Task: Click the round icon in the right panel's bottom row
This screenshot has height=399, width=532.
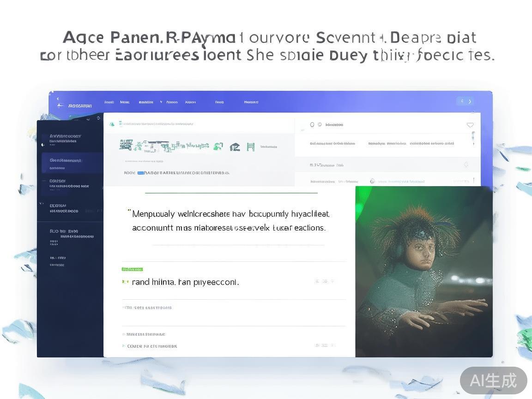Action: (372, 181)
